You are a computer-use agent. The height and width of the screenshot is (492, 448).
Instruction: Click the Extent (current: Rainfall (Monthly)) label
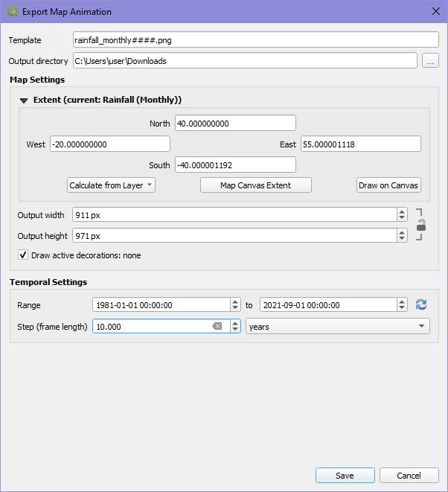(x=108, y=100)
